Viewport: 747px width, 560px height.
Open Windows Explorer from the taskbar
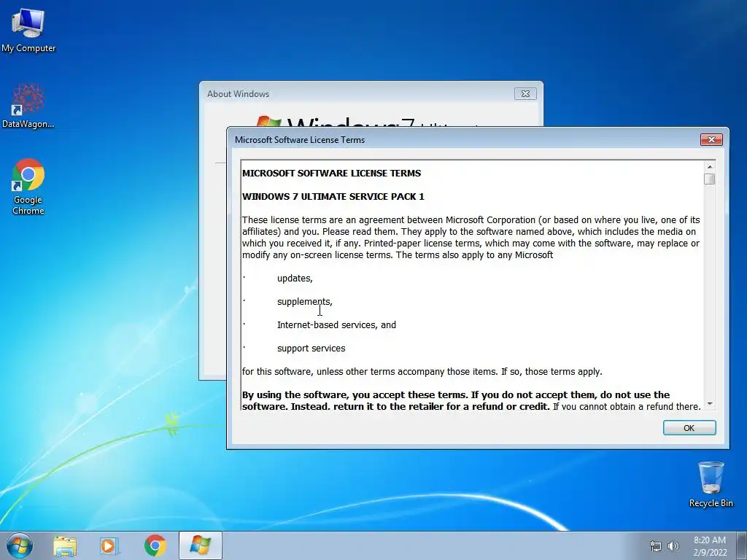click(65, 546)
